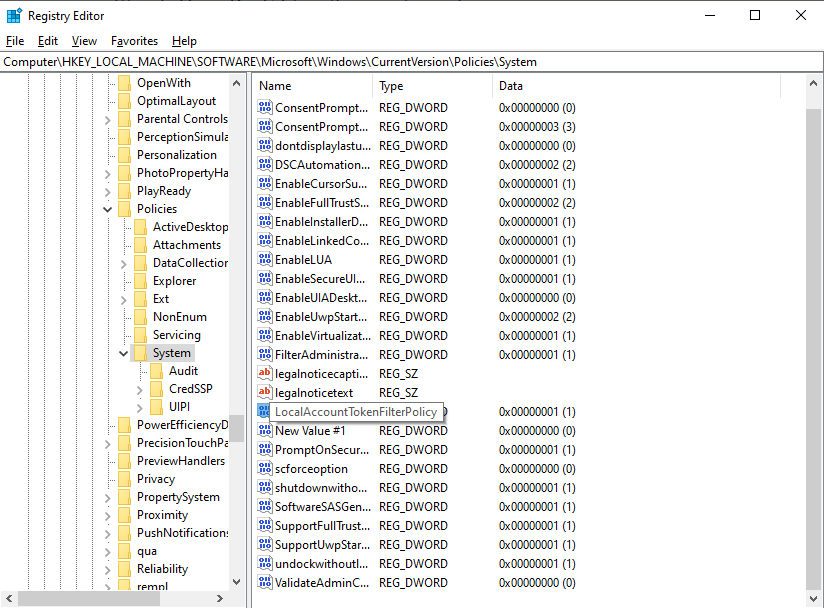This screenshot has width=824, height=608.
Task: Open the Edit menu
Action: pyautogui.click(x=47, y=41)
